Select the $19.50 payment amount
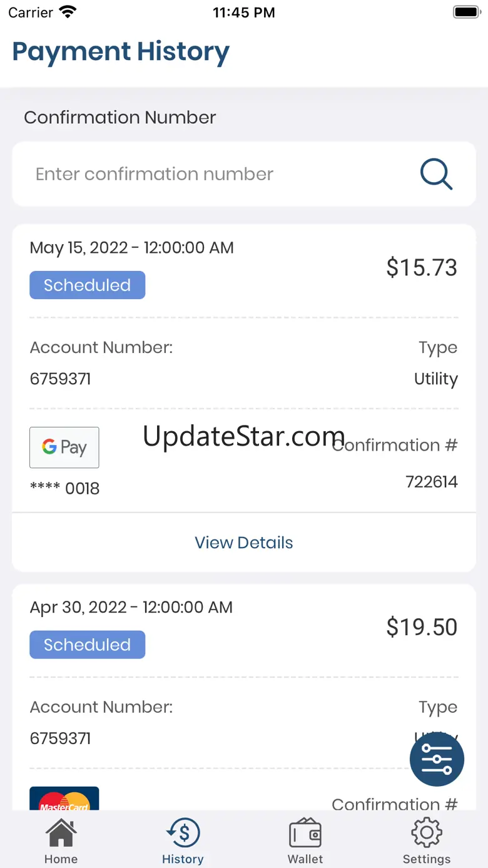Image resolution: width=488 pixels, height=868 pixels. click(422, 627)
